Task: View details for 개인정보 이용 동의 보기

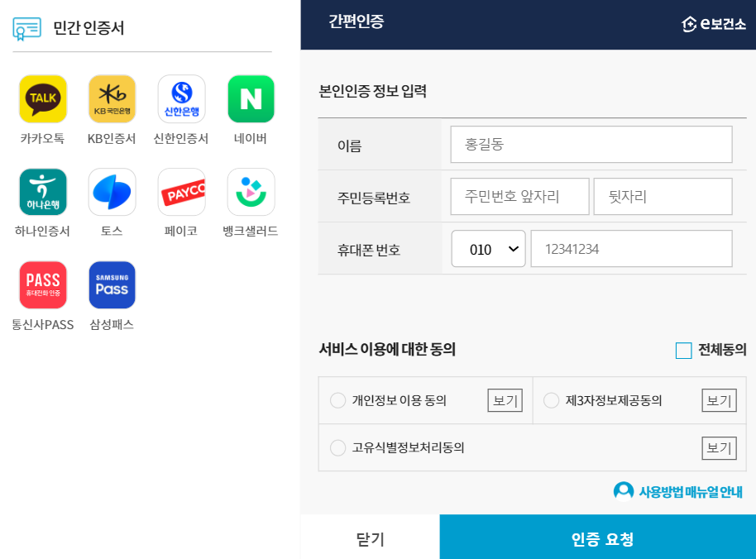Action: 505,400
